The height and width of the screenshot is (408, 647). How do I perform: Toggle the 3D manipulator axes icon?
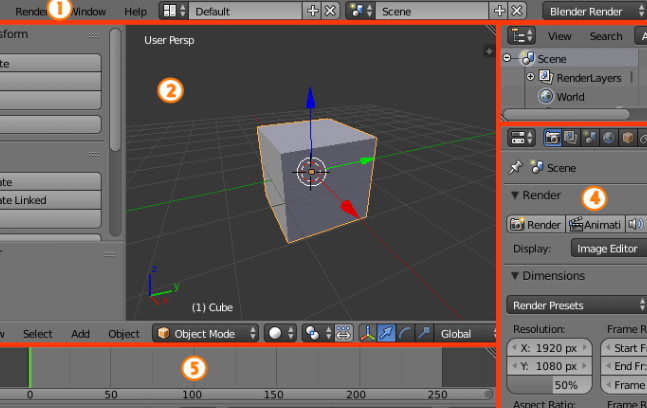point(367,333)
